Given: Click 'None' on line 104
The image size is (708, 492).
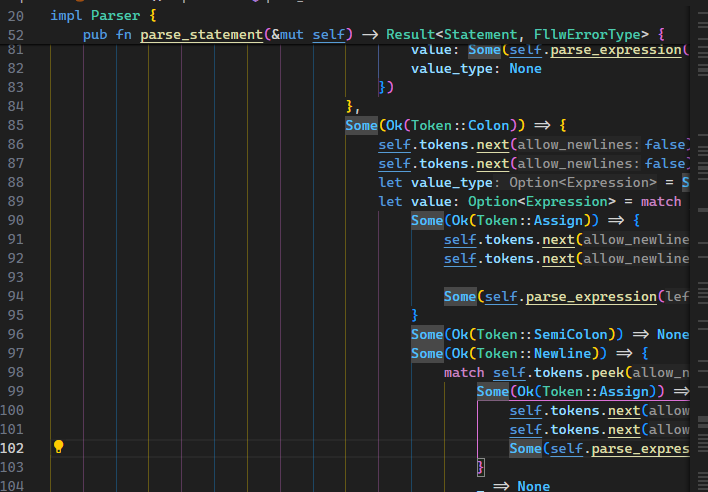Looking at the screenshot, I should (534, 486).
